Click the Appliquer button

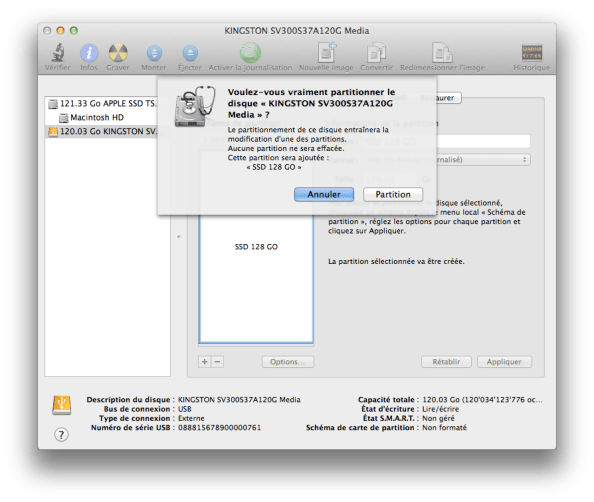pos(504,362)
